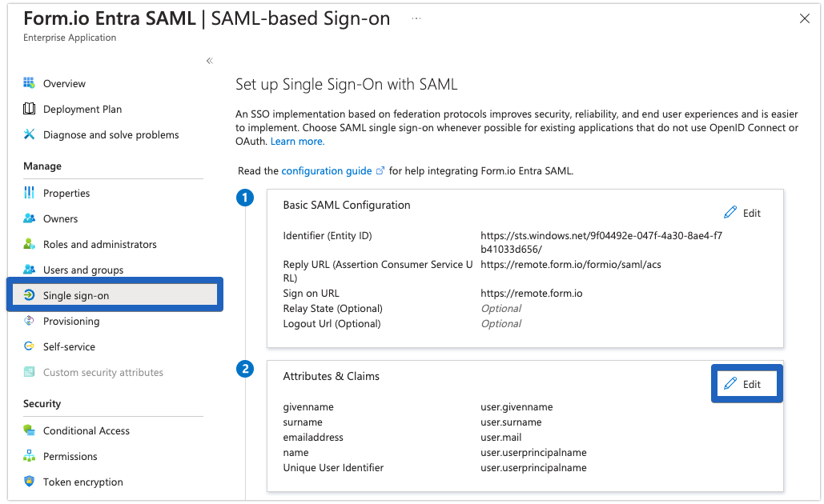Follow the Learn more link
The height and width of the screenshot is (504, 824).
point(297,142)
